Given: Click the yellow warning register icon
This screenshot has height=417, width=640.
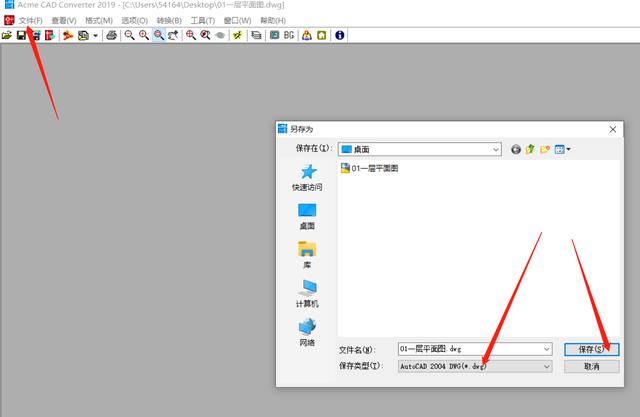Looking at the screenshot, I should tap(307, 35).
